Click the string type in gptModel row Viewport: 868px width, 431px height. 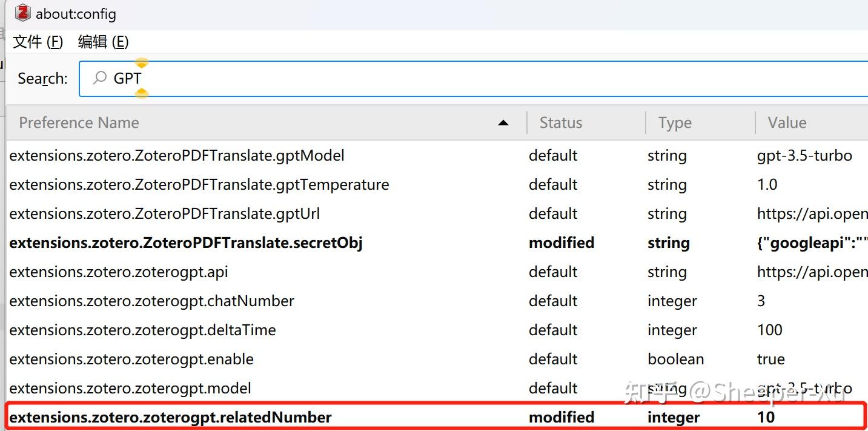click(x=667, y=156)
